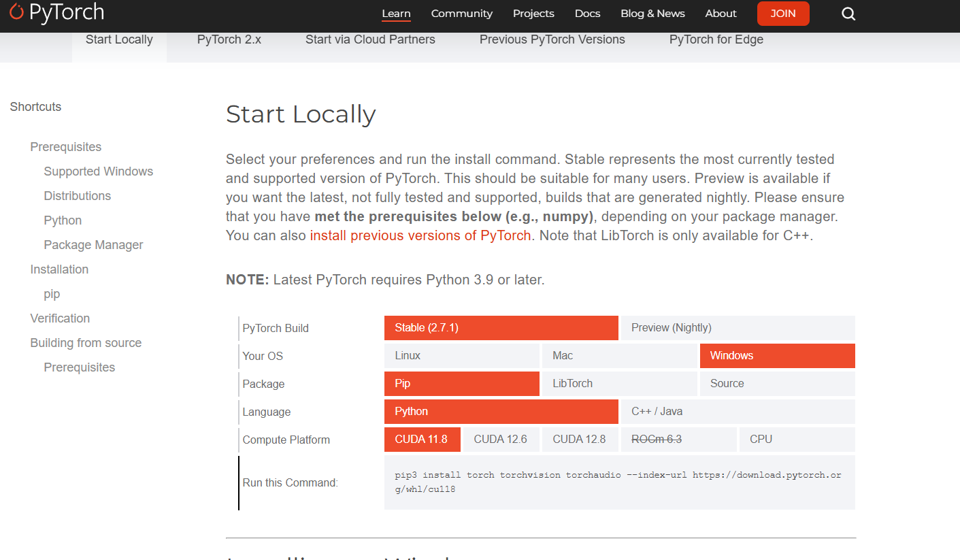Viewport: 960px width, 560px height.
Task: Switch to the PyTorch 2.x tab
Action: [x=229, y=39]
